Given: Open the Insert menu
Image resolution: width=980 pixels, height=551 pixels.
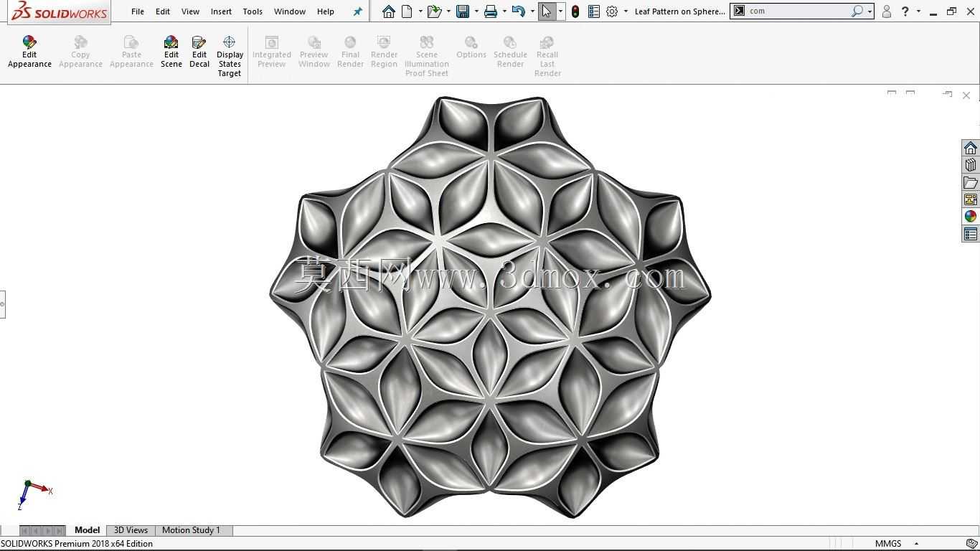Looking at the screenshot, I should 221,11.
